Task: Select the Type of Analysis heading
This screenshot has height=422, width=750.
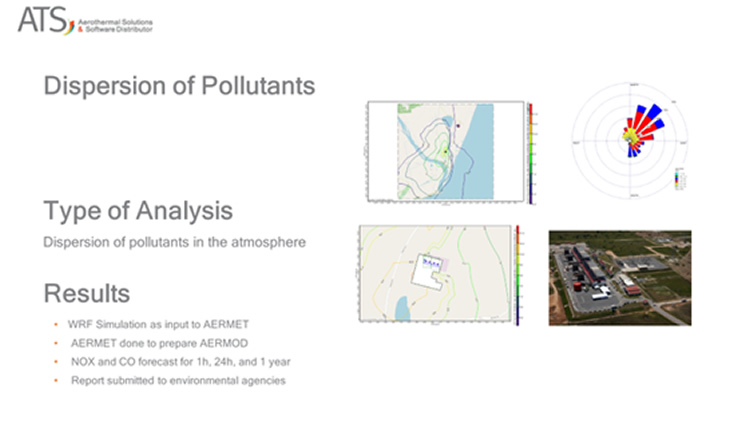Action: [x=138, y=211]
